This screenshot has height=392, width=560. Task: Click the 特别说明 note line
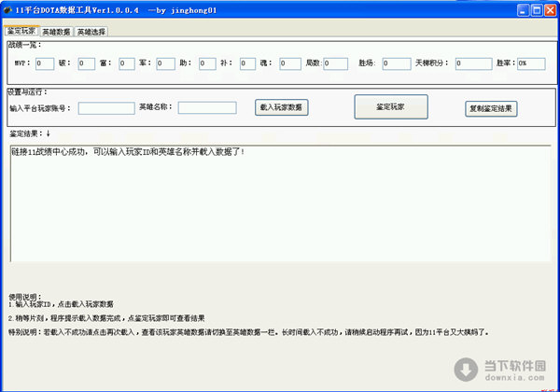point(248,332)
